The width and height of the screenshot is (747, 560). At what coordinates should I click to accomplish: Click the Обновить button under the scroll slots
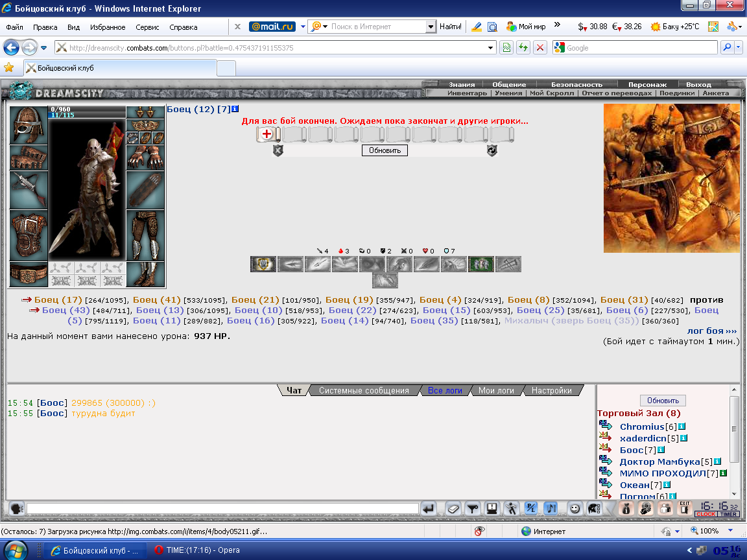[385, 150]
